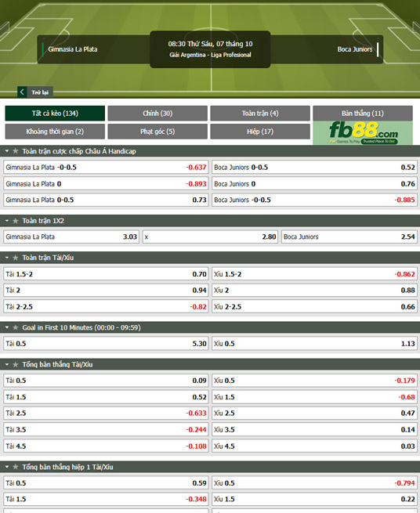Star the Tổng bàn thắng Tài/Xỉu section
The image size is (420, 513).
tap(16, 364)
